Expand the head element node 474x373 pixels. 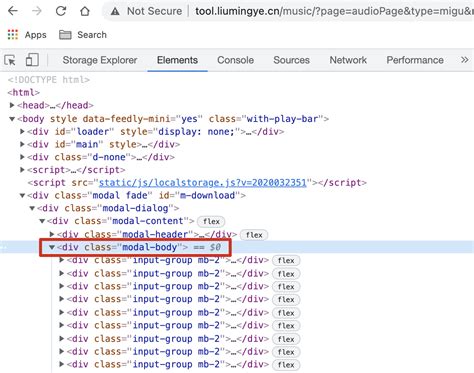coord(12,105)
